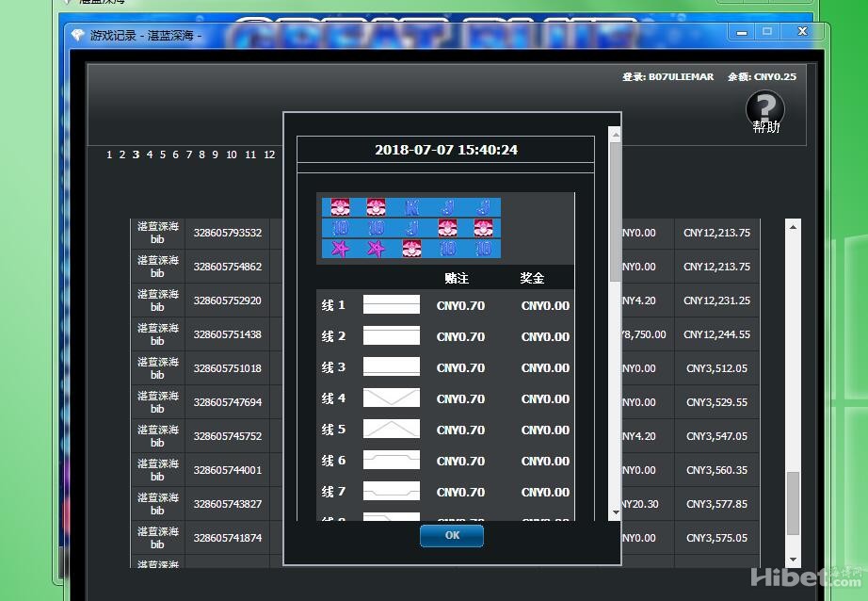
Task: Click the Line 2 payline pattern icon
Action: point(392,336)
